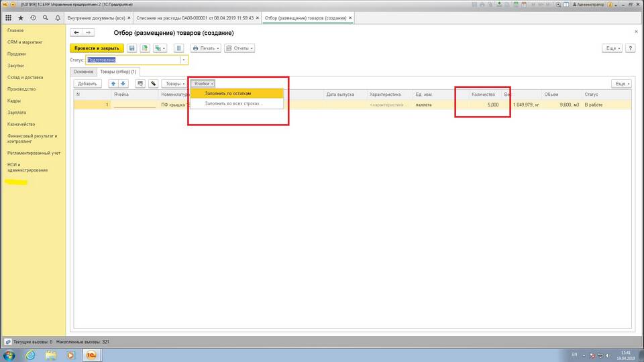The width and height of the screenshot is (644, 362).
Task: Click the Ячейка cell in row 1
Action: click(x=135, y=105)
